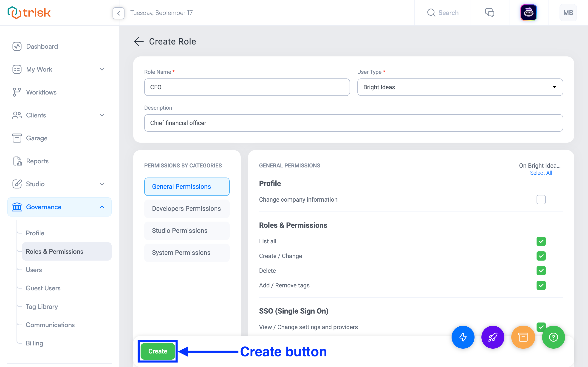This screenshot has height=367, width=588.
Task: Click the search magnifier icon
Action: point(431,13)
